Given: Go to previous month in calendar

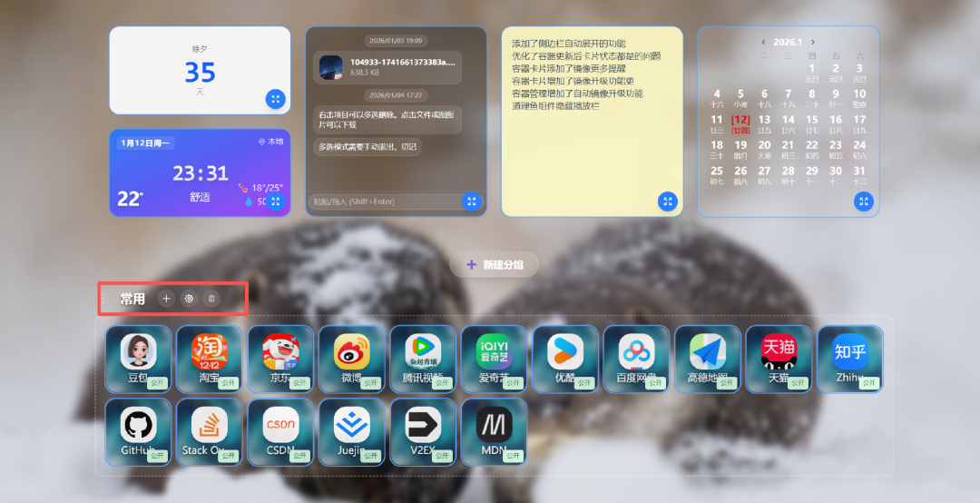Looking at the screenshot, I should [763, 42].
